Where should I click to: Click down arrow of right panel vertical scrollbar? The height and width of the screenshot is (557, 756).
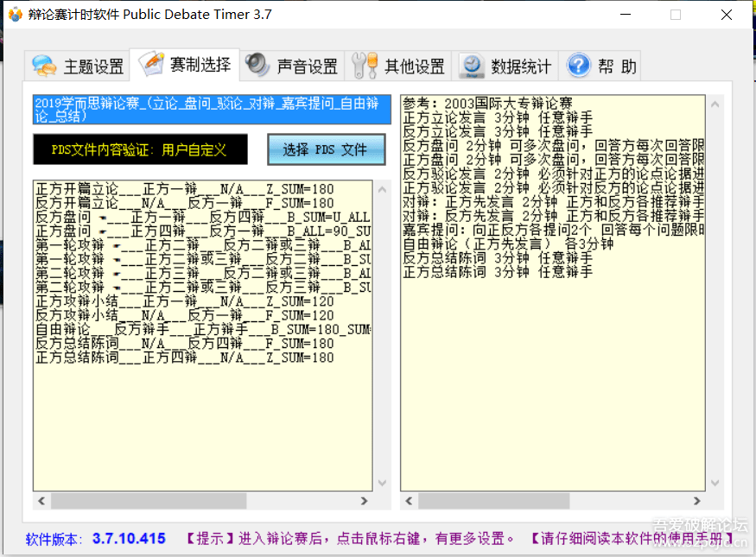tap(714, 484)
